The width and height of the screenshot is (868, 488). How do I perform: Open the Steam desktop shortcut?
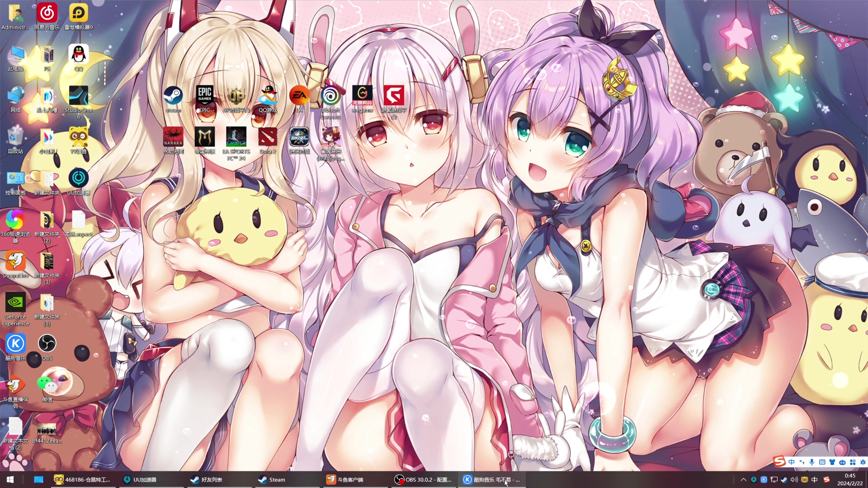(x=173, y=96)
